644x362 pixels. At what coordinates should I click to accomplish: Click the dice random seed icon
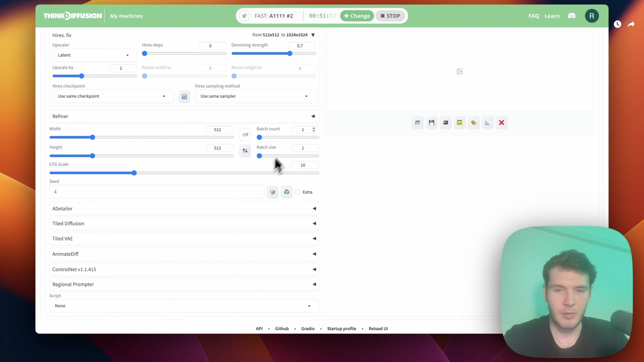coord(272,192)
